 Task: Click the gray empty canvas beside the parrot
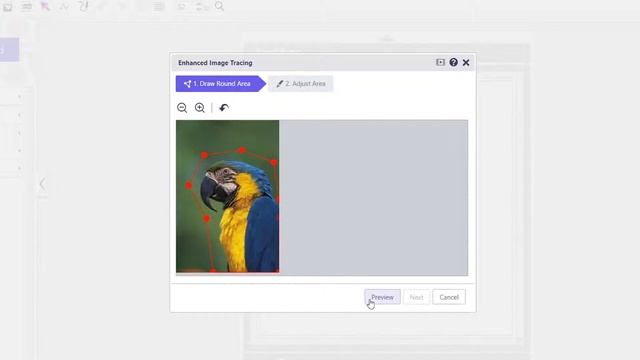click(x=373, y=198)
